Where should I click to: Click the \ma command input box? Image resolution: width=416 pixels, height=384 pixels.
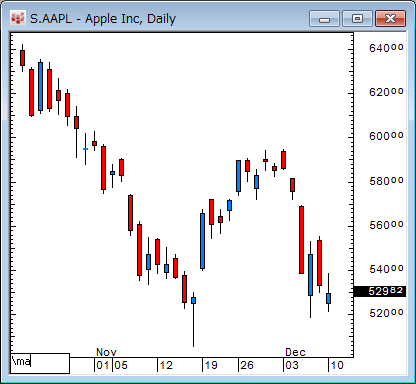click(x=40, y=363)
